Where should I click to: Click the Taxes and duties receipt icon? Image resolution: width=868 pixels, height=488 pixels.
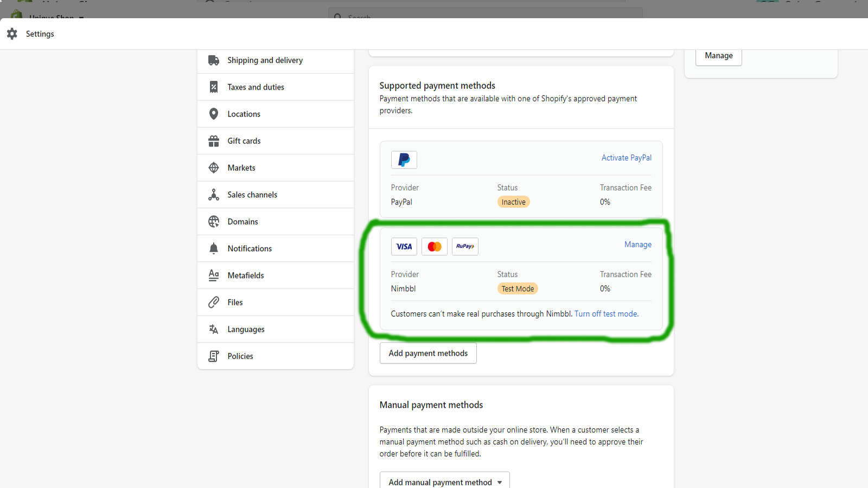[x=214, y=87]
